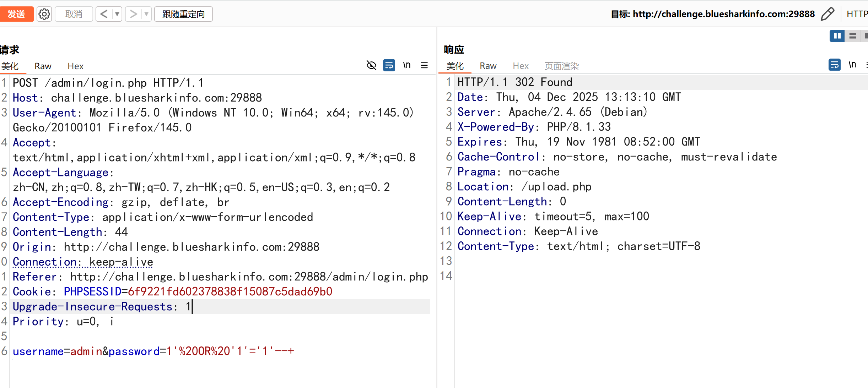Select top-bottom stacked layout icon

pos(852,36)
